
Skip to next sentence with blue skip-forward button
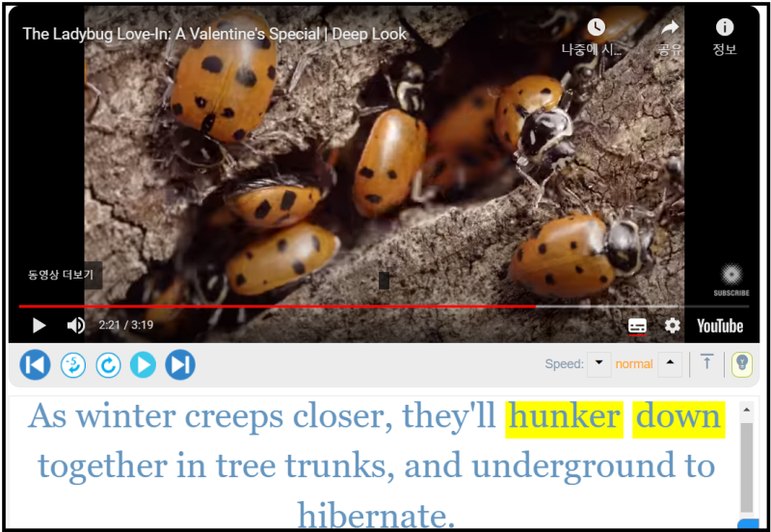click(180, 365)
